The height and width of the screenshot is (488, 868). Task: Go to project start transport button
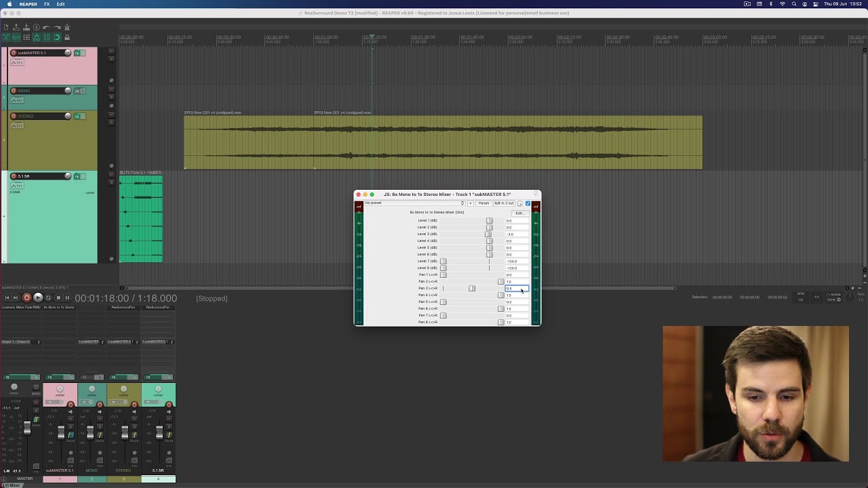coord(7,298)
